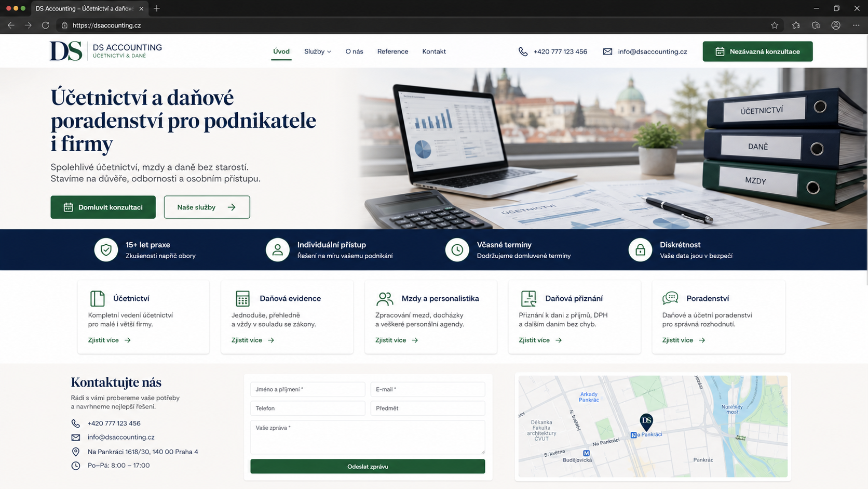Reload the page with the refresh icon
Viewport: 868px width, 489px height.
tap(46, 25)
